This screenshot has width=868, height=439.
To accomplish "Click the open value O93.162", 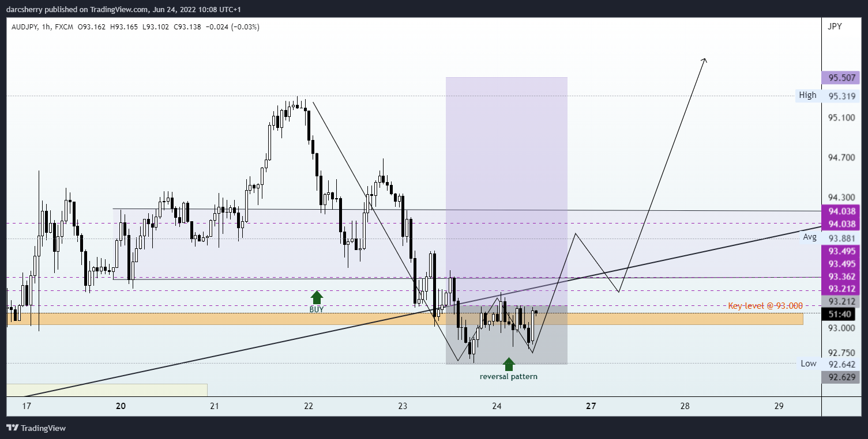I will coord(92,27).
